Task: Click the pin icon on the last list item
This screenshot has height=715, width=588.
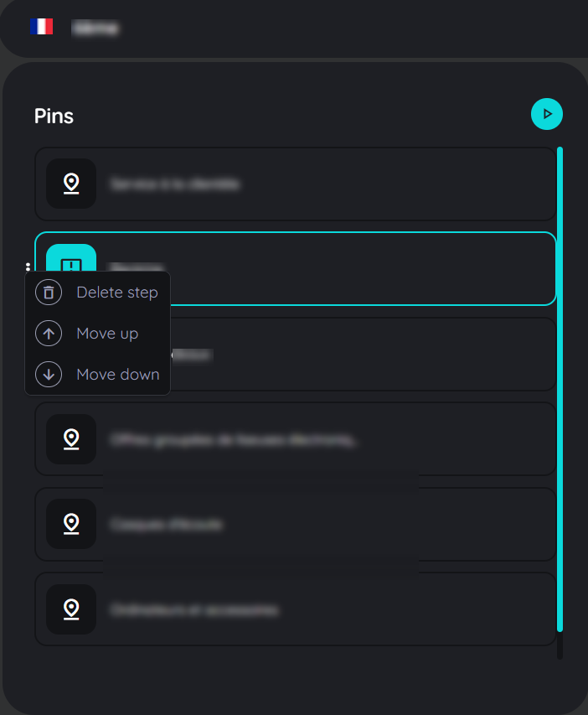Action: 71,609
